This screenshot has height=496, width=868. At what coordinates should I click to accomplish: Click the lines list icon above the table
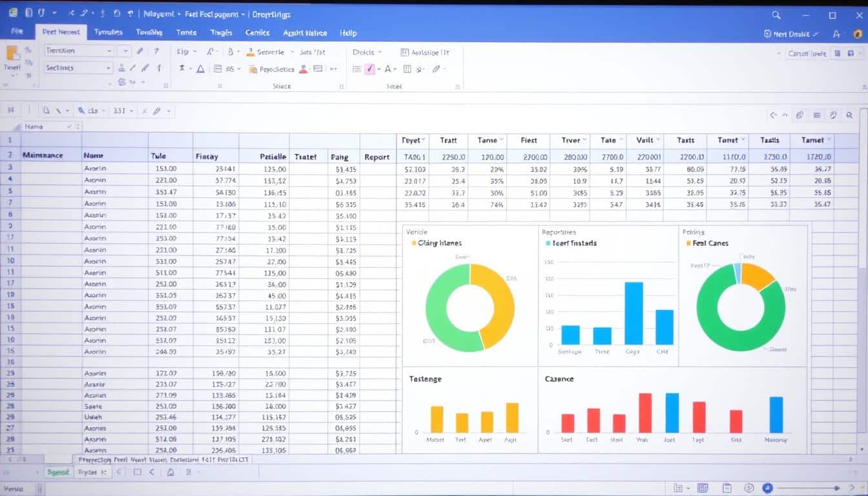click(817, 115)
